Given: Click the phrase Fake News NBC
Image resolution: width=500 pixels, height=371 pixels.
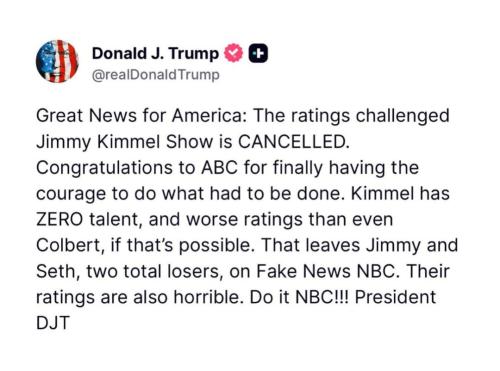Looking at the screenshot, I should click(327, 271).
